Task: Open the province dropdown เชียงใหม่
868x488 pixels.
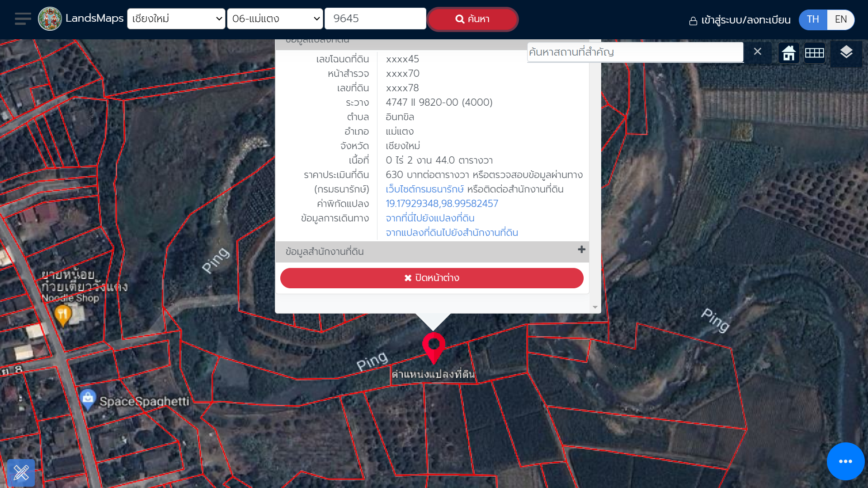Action: pyautogui.click(x=176, y=19)
